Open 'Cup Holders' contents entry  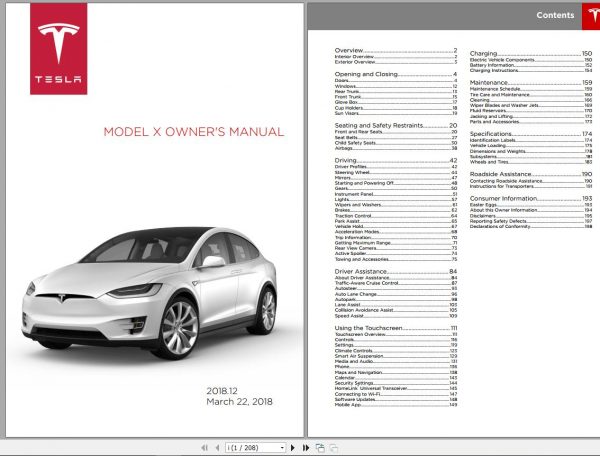(396, 108)
